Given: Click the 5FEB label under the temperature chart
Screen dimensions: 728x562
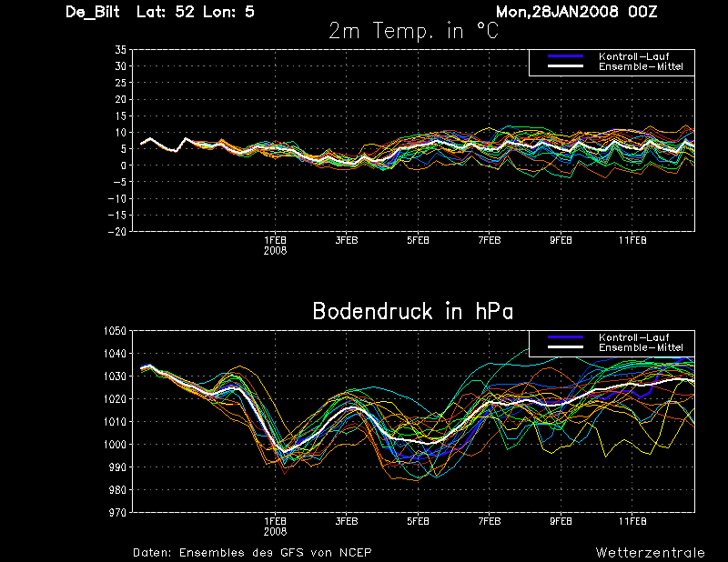Looking at the screenshot, I should pos(418,241).
